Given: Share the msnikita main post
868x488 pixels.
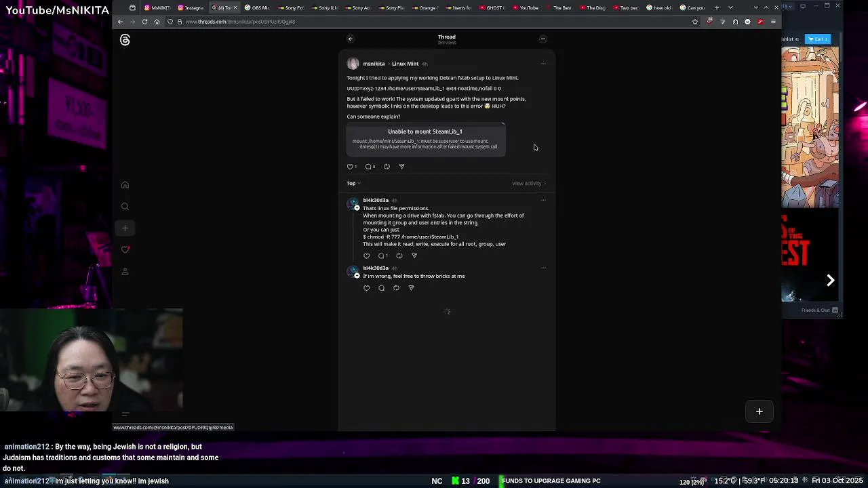Looking at the screenshot, I should pyautogui.click(x=401, y=167).
